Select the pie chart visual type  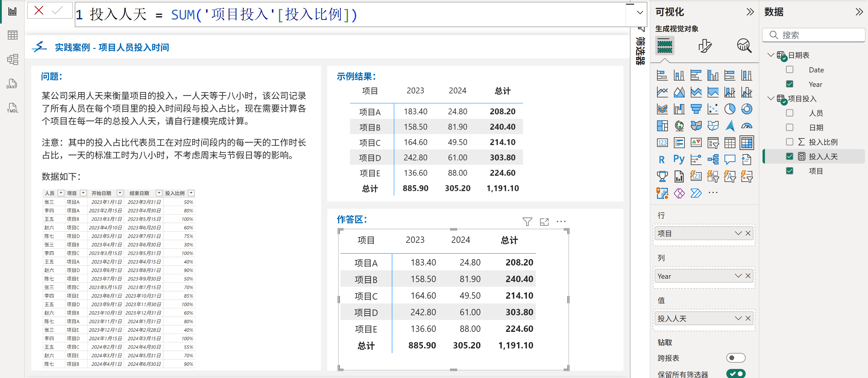pos(729,109)
